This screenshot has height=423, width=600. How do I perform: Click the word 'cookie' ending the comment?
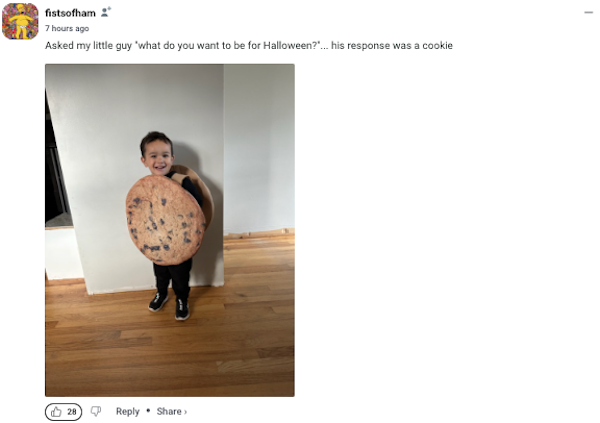437,46
